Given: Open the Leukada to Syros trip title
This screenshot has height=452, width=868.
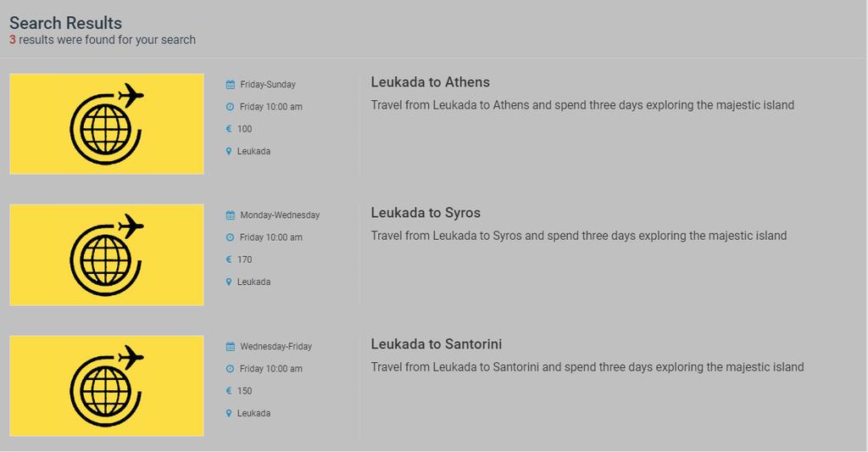Looking at the screenshot, I should [426, 213].
